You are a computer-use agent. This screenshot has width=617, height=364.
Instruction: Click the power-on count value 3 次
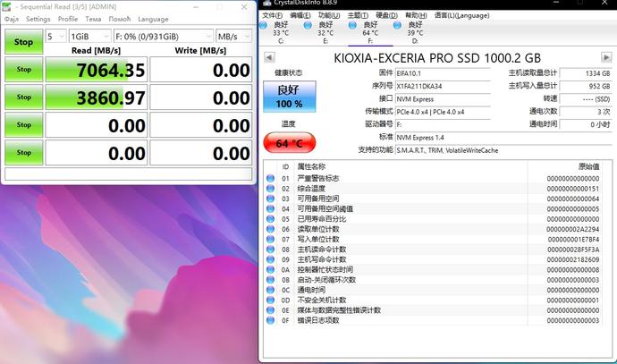586,112
